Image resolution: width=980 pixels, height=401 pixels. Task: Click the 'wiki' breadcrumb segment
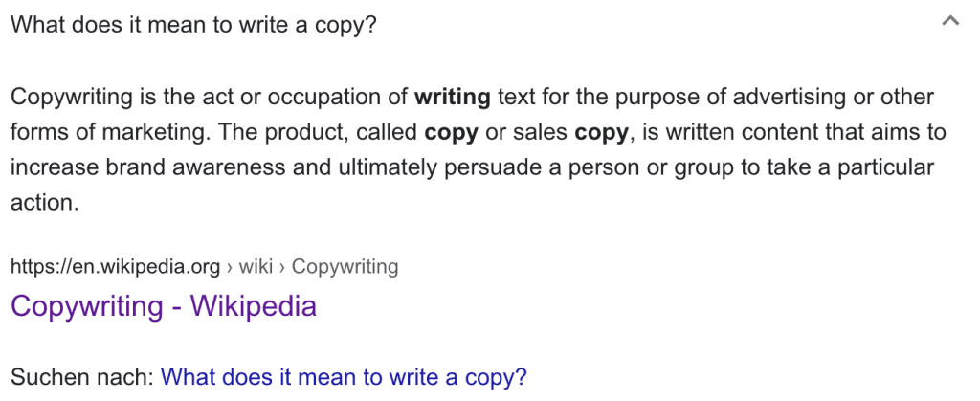[x=256, y=267]
